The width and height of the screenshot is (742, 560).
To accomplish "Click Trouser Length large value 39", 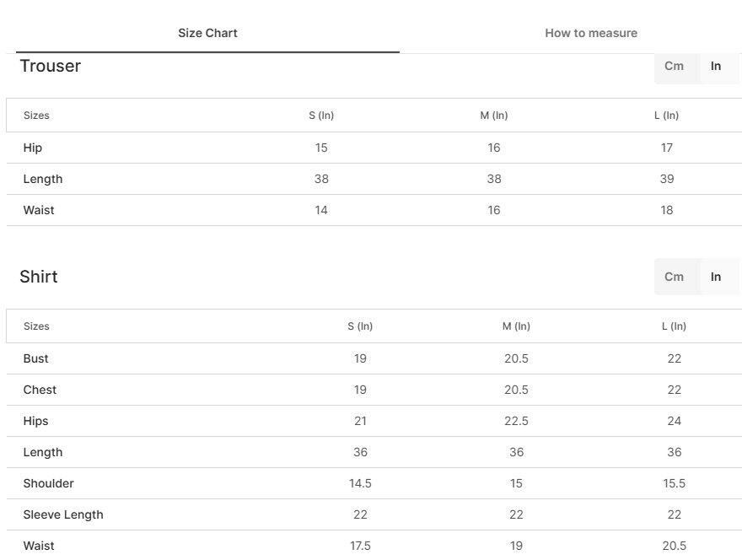I will tap(667, 179).
